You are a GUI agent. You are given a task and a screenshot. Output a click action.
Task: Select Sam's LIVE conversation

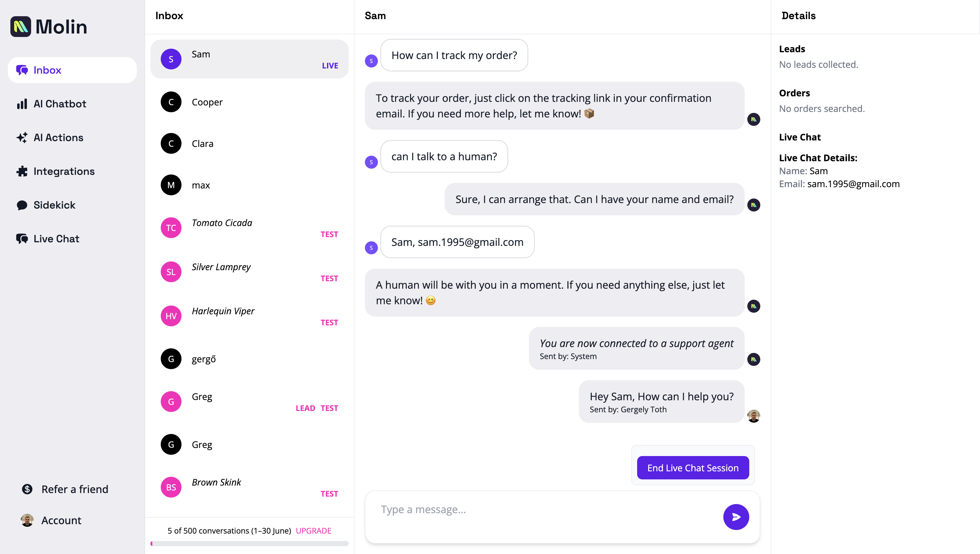pos(249,59)
